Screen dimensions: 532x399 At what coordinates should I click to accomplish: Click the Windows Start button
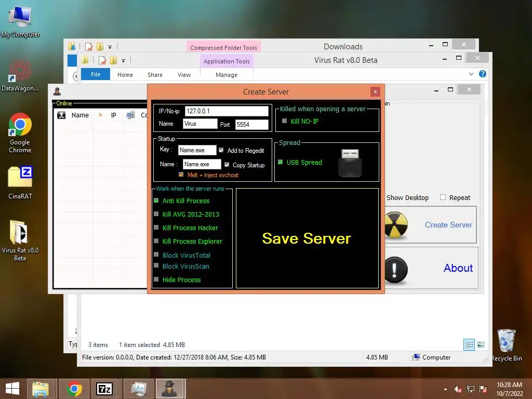coord(12,389)
